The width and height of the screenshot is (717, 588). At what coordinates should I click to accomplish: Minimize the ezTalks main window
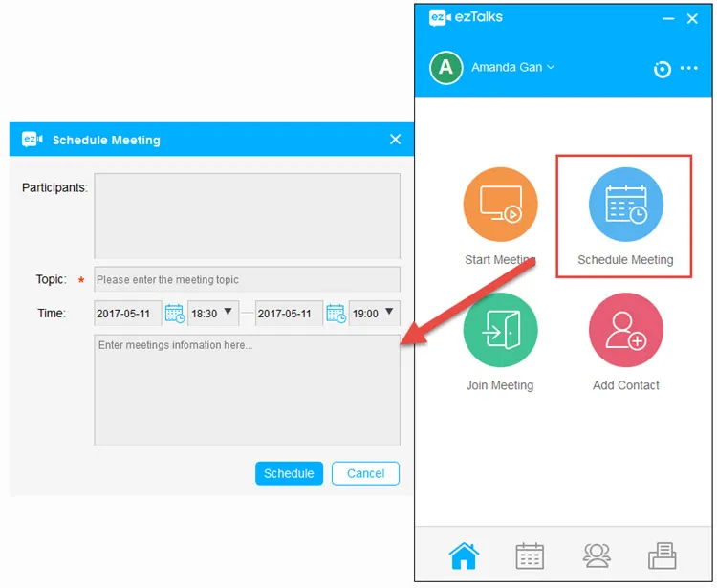[668, 19]
